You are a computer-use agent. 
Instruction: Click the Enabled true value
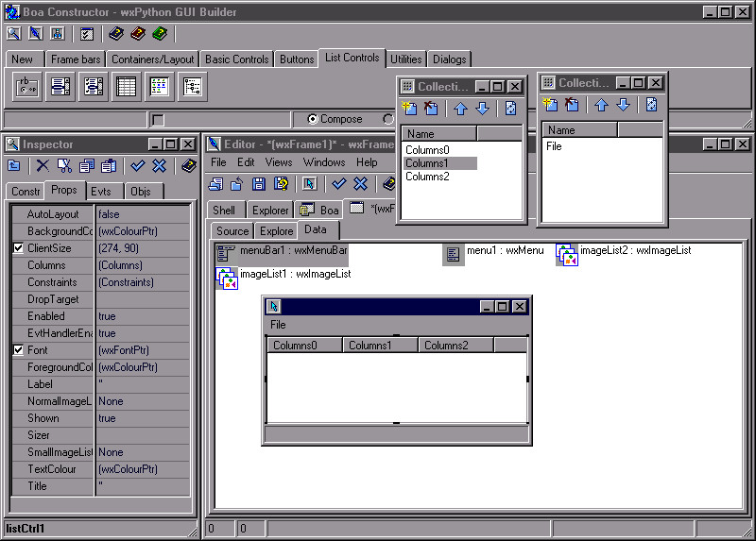pyautogui.click(x=144, y=316)
